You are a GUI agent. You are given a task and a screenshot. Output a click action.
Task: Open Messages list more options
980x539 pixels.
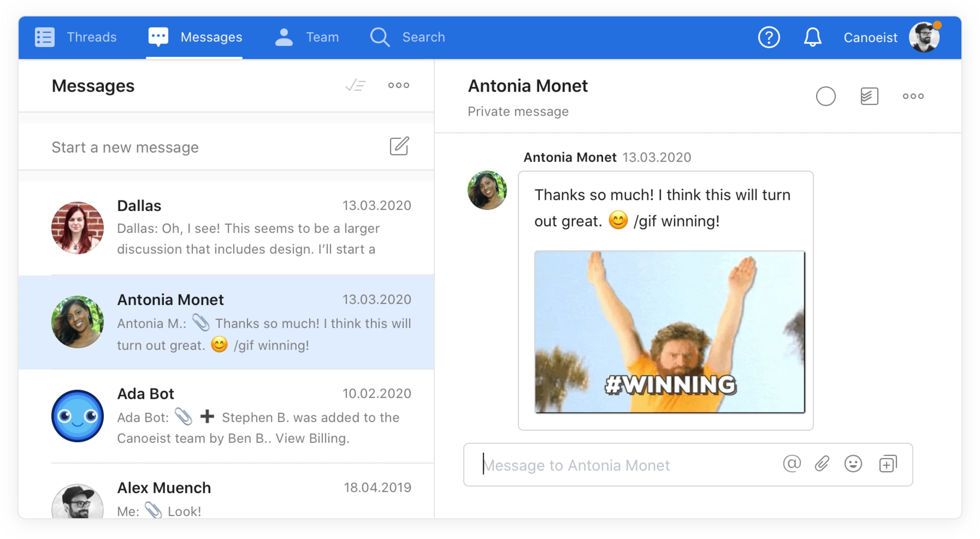(398, 85)
